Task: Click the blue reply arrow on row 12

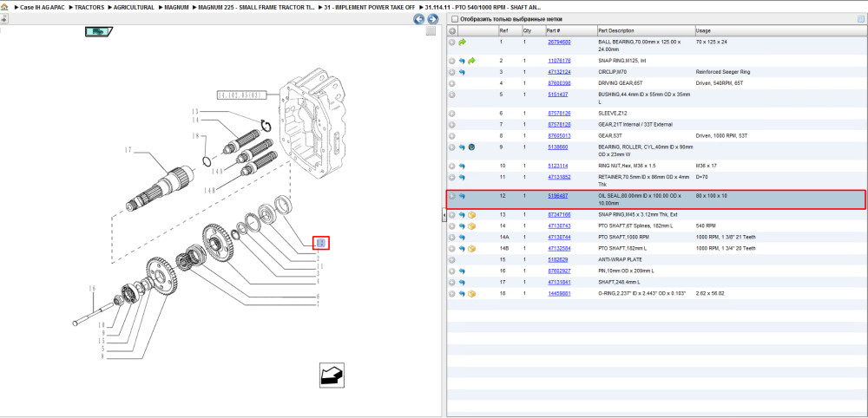Action: point(463,196)
